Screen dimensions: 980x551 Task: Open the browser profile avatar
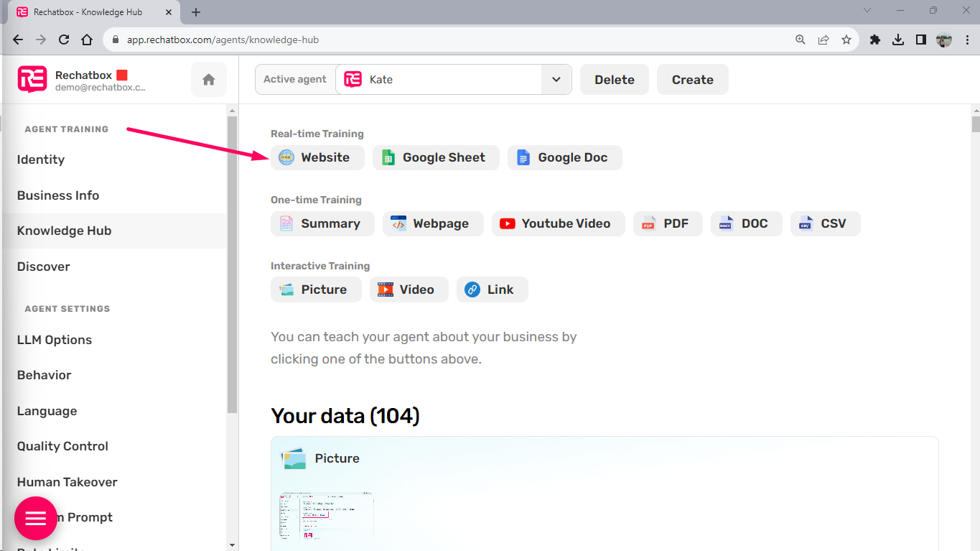[x=944, y=40]
